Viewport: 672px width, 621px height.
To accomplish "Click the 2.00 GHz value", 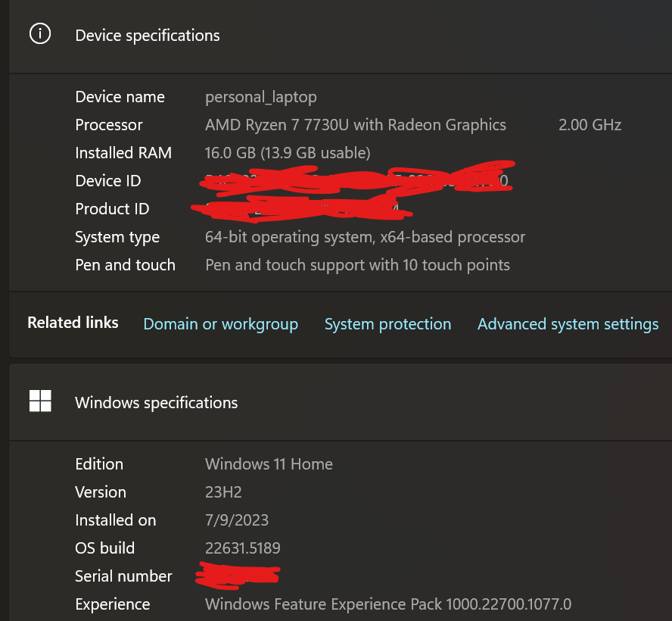I will coord(590,125).
